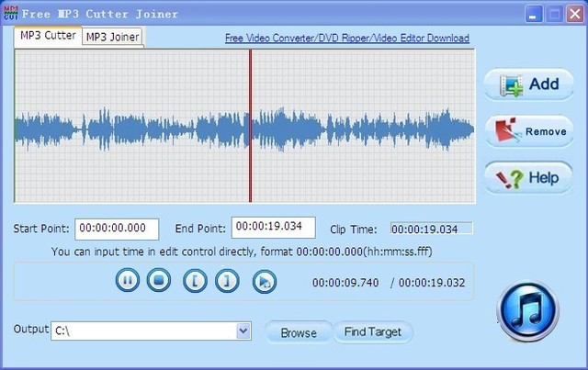This screenshot has height=370, width=588.
Task: Switch to the MP3 Joiner tab
Action: 112,37
